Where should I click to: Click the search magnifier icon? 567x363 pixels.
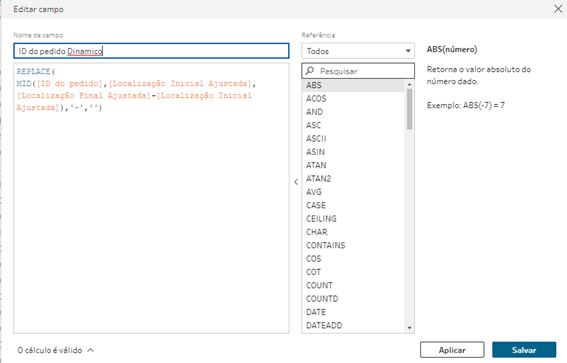point(310,71)
